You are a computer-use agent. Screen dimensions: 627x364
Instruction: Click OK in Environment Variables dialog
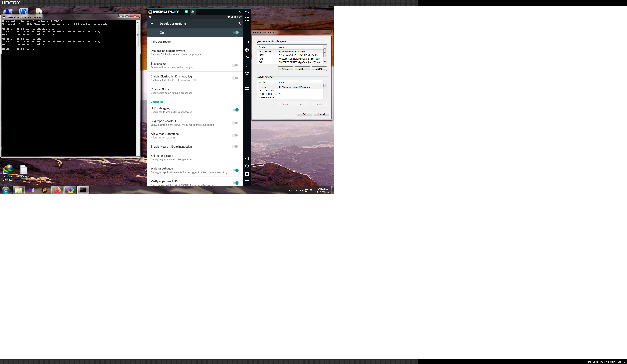pyautogui.click(x=304, y=114)
